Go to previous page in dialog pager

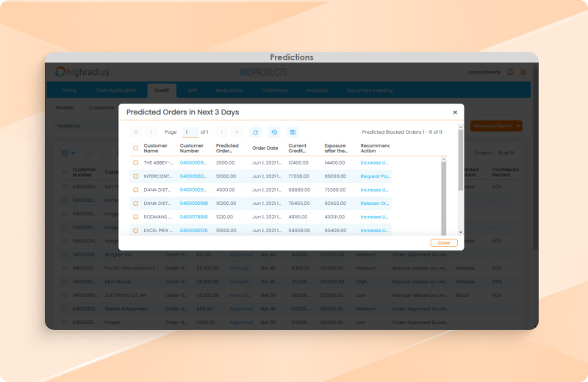(151, 132)
